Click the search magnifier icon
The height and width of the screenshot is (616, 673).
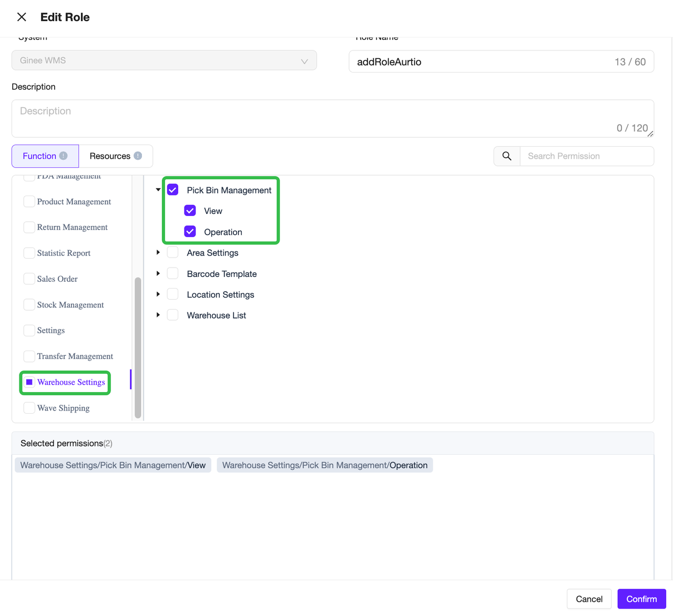click(507, 156)
